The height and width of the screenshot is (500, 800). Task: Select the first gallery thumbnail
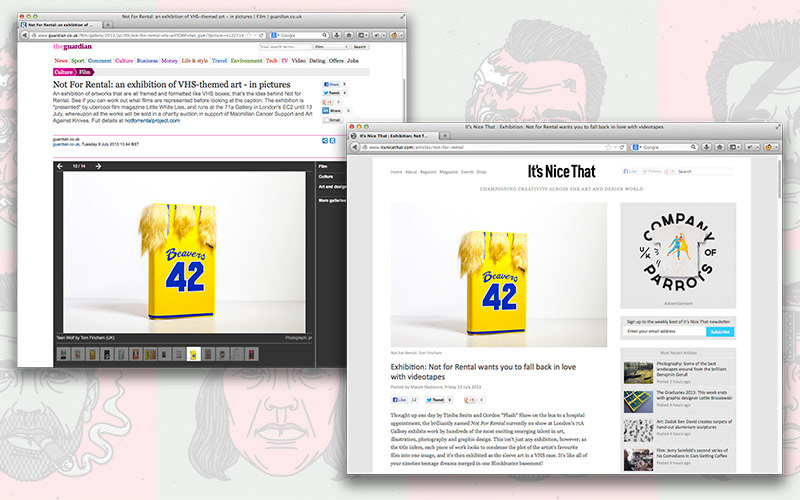click(x=63, y=354)
